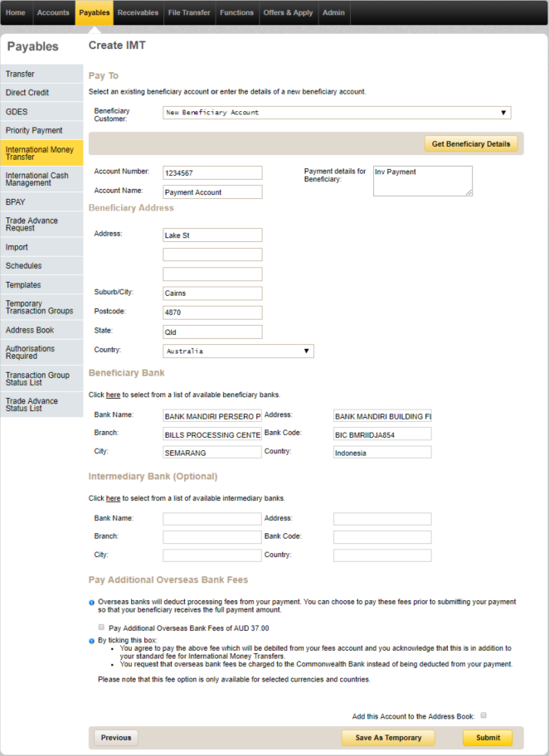The width and height of the screenshot is (549, 756).
Task: Click the Account Number input field
Action: click(x=212, y=172)
